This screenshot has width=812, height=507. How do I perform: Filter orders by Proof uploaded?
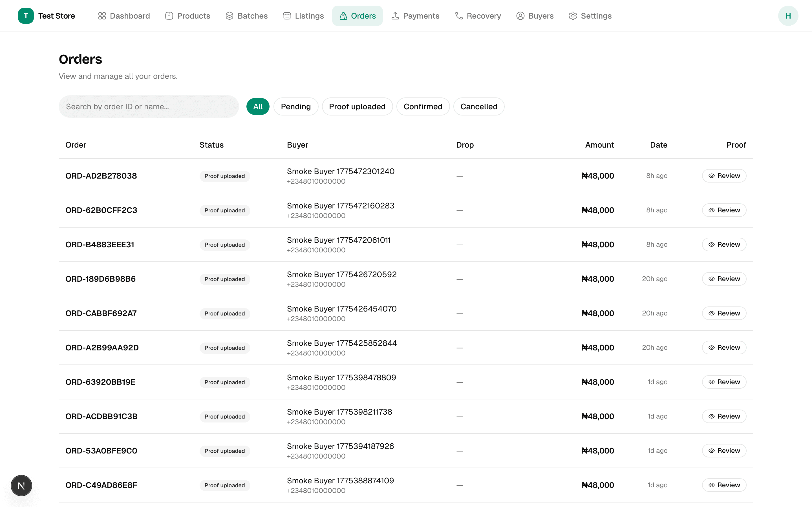(357, 107)
